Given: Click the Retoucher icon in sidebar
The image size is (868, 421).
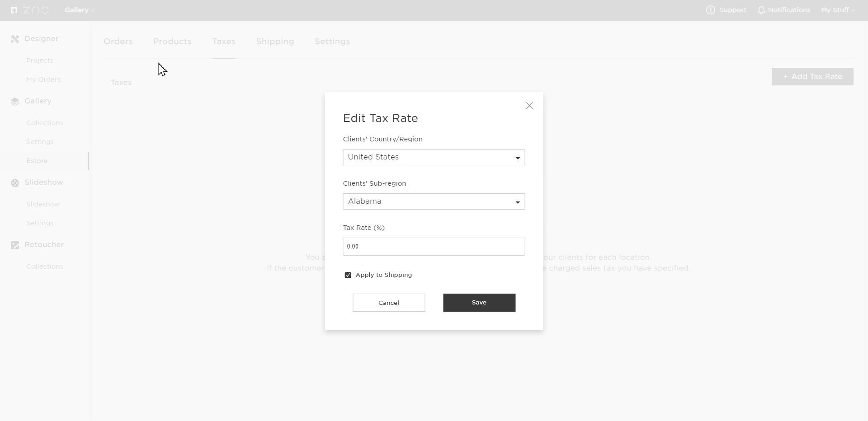Looking at the screenshot, I should coord(15,245).
